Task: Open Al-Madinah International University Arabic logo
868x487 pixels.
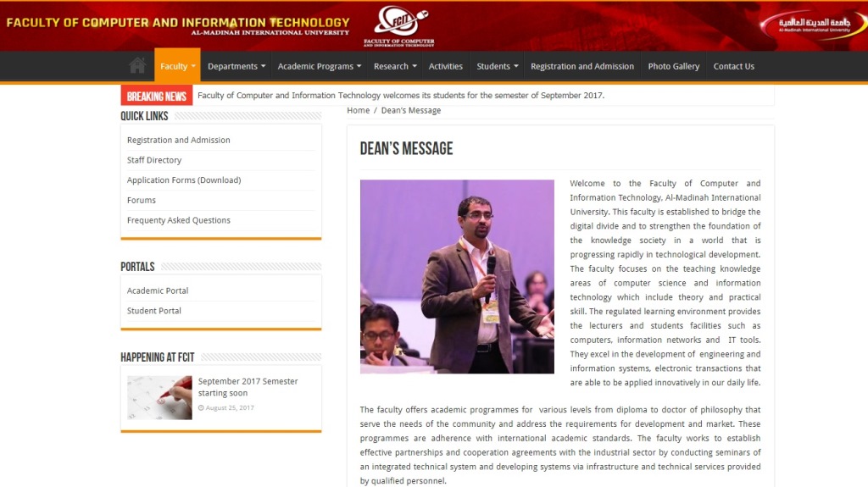Action: pos(813,25)
